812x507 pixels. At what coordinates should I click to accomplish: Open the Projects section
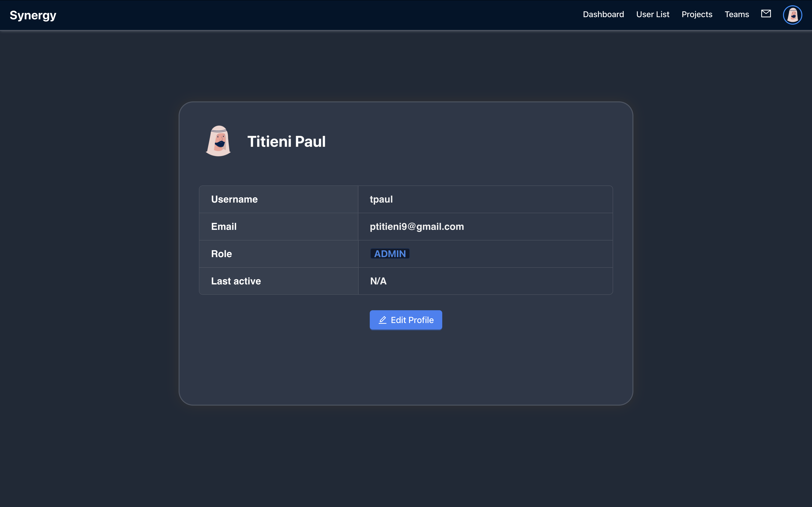click(696, 14)
